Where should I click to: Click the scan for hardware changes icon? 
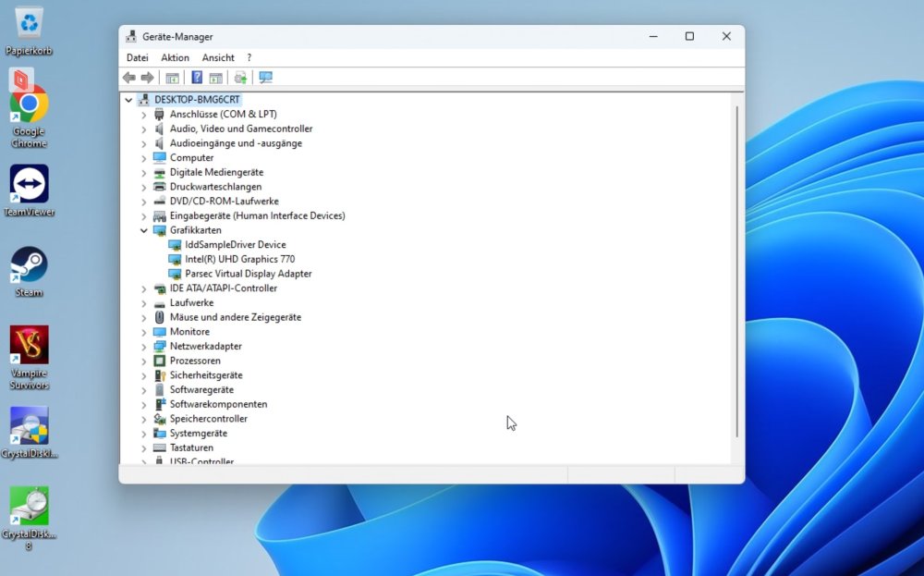point(266,78)
